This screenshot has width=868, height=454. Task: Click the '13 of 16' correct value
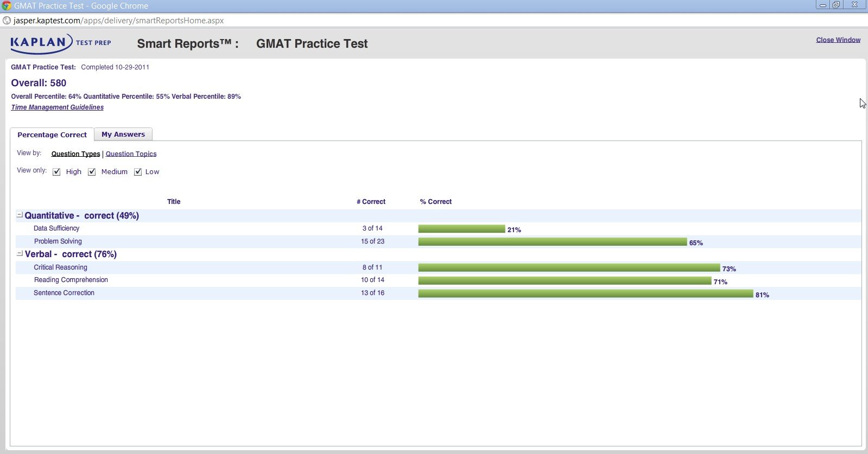click(372, 293)
